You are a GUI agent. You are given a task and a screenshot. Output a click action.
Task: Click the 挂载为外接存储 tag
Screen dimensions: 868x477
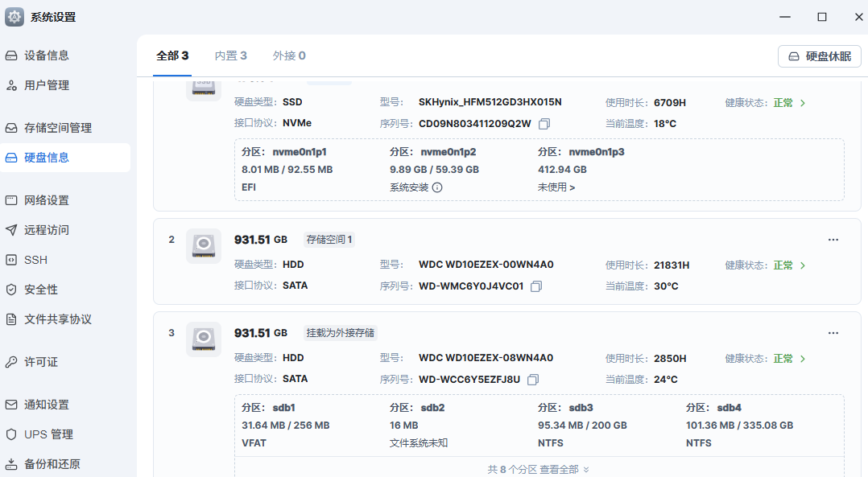(341, 333)
